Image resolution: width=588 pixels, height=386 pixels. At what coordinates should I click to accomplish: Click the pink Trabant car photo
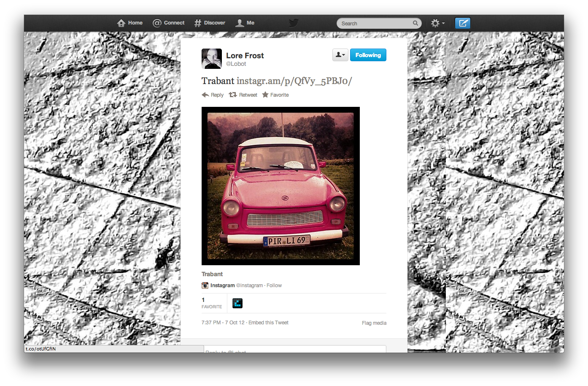pos(281,186)
